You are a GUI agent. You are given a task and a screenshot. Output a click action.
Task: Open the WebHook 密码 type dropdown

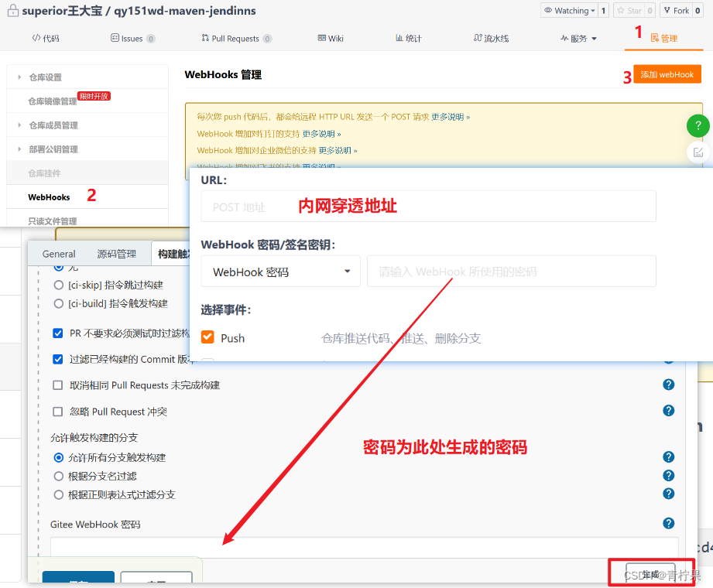(280, 272)
